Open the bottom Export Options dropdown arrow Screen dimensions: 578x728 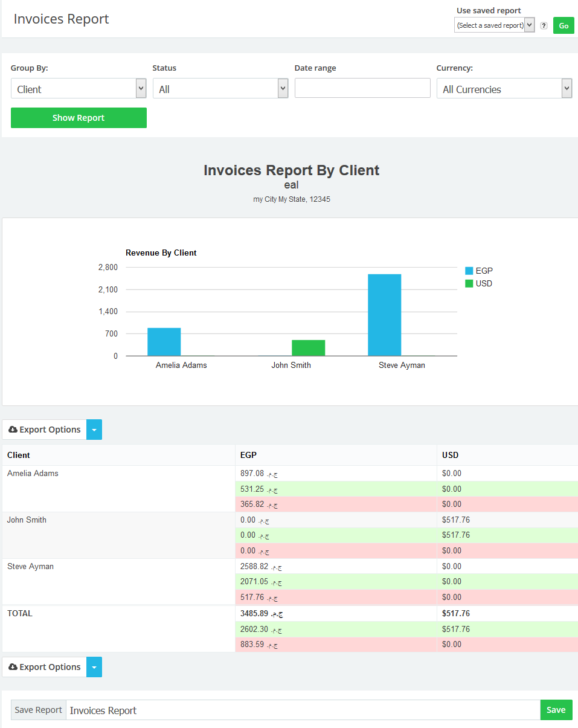point(95,667)
